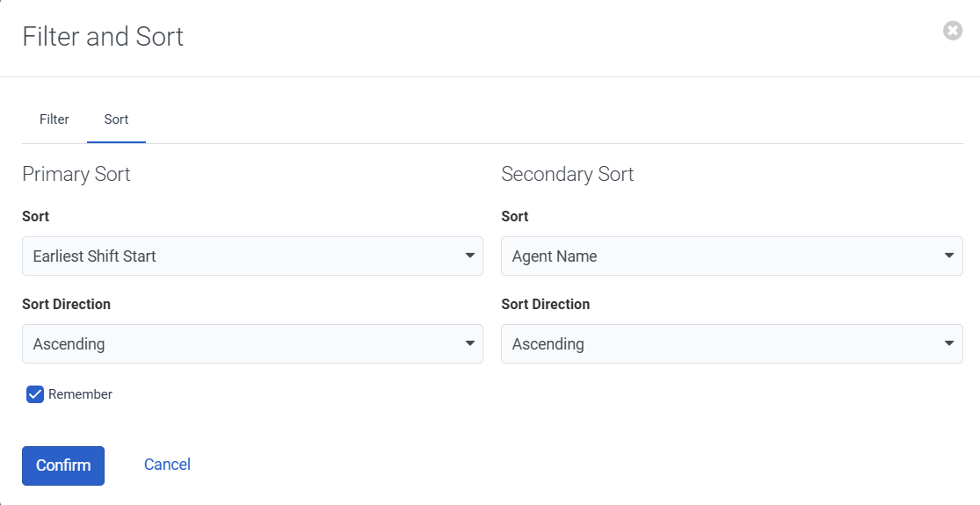Image resolution: width=980 pixels, height=505 pixels.
Task: Click the Cancel link
Action: pos(167,465)
